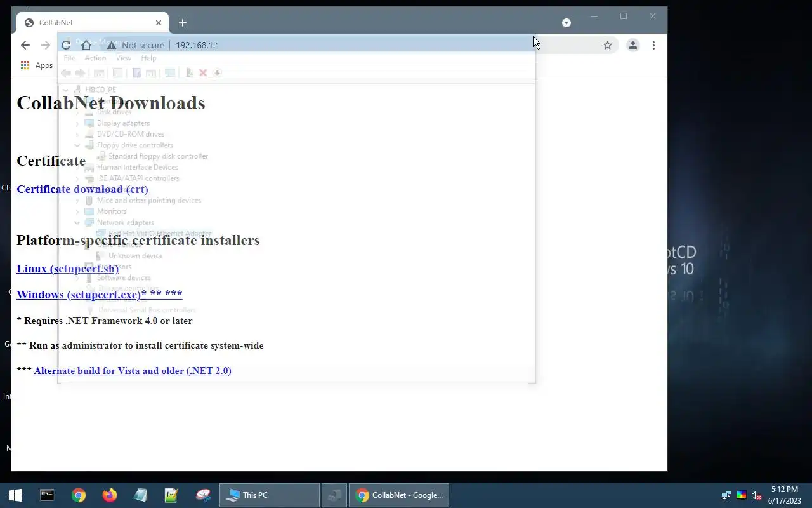Click the Platform-specific certificate installers heading

click(x=138, y=240)
